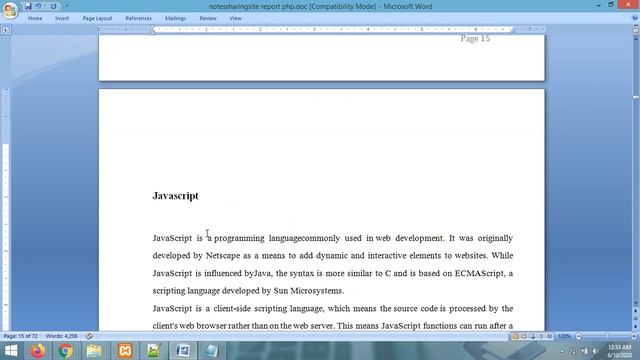Click the volume speaker tray icon
This screenshot has width=640, height=360.
596,351
